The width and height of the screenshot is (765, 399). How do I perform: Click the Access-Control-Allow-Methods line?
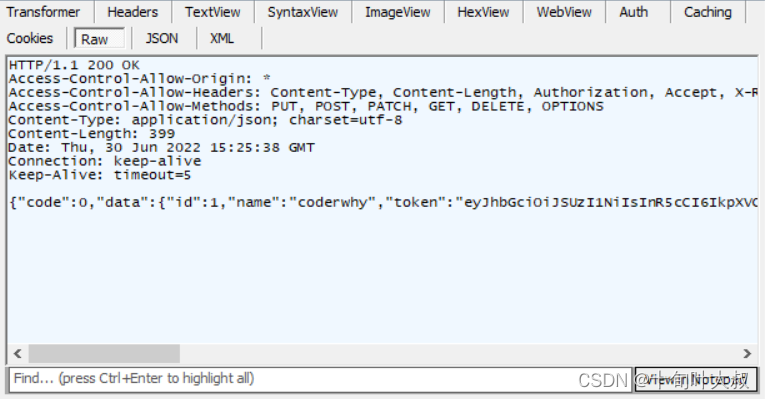(306, 106)
